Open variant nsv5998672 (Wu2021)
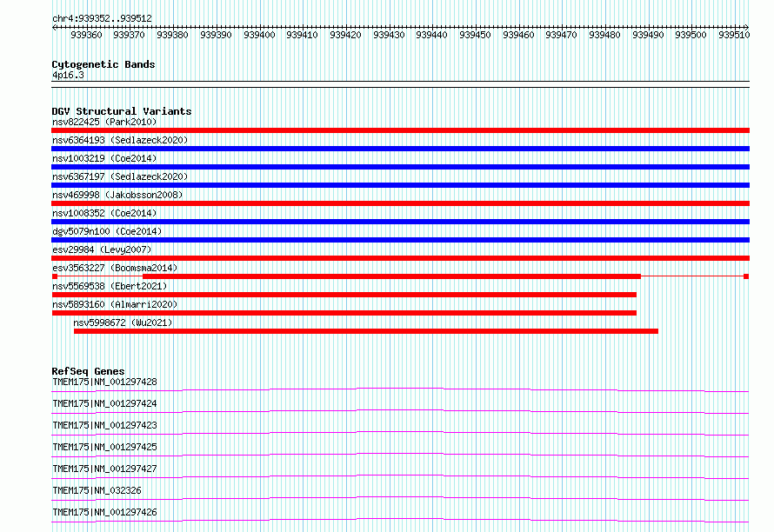The image size is (774, 532). (123, 323)
